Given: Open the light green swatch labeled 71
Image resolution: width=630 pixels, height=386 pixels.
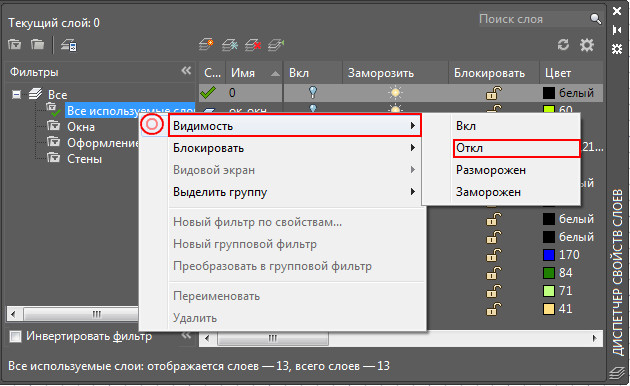Looking at the screenshot, I should pos(549,291).
